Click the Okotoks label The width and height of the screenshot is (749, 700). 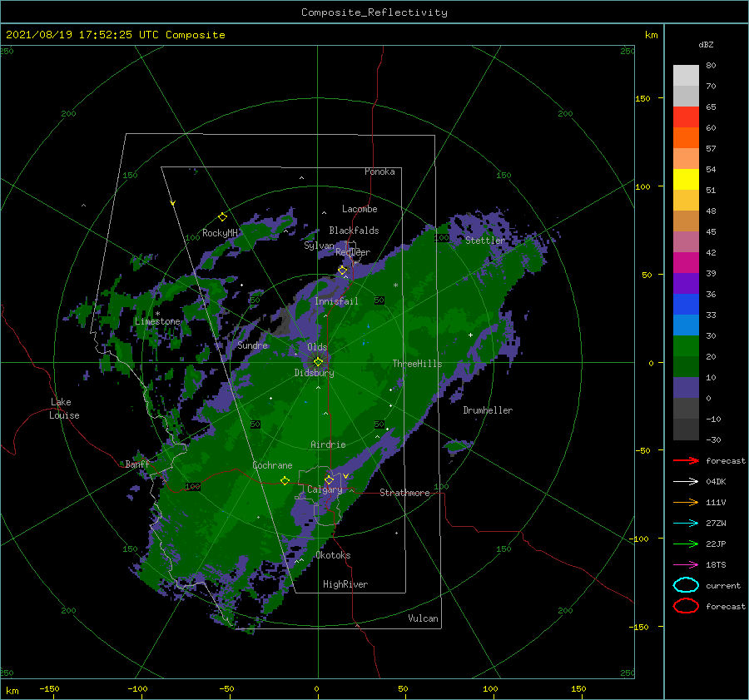click(x=333, y=555)
